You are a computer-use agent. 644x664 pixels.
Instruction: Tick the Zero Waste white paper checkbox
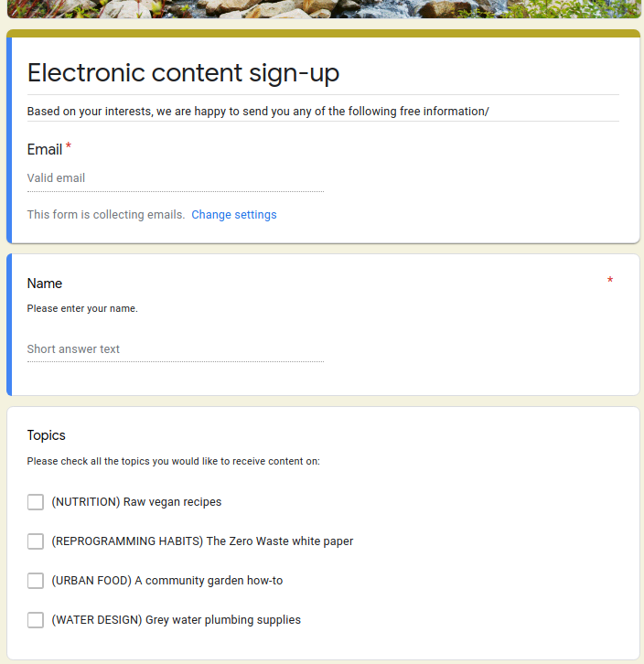36,541
